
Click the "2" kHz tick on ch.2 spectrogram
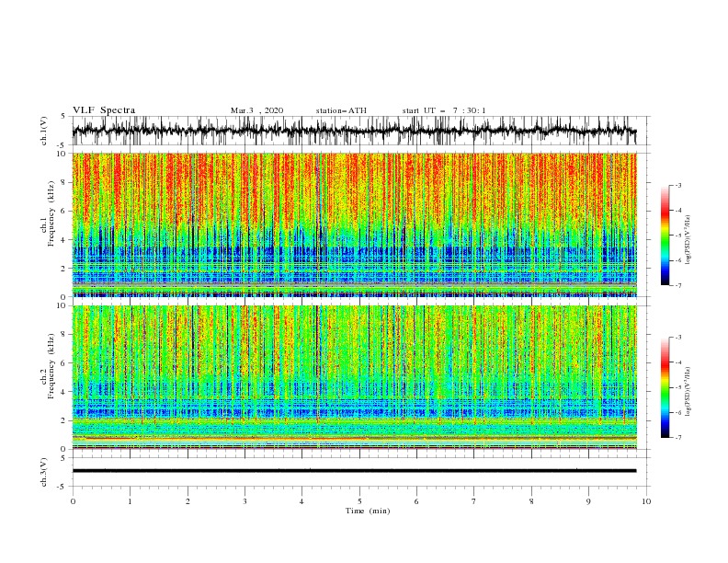pyautogui.click(x=64, y=420)
